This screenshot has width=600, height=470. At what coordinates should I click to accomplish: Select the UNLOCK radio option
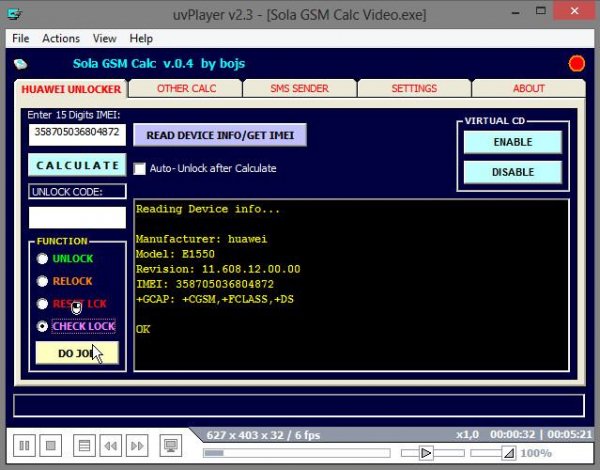click(42, 259)
